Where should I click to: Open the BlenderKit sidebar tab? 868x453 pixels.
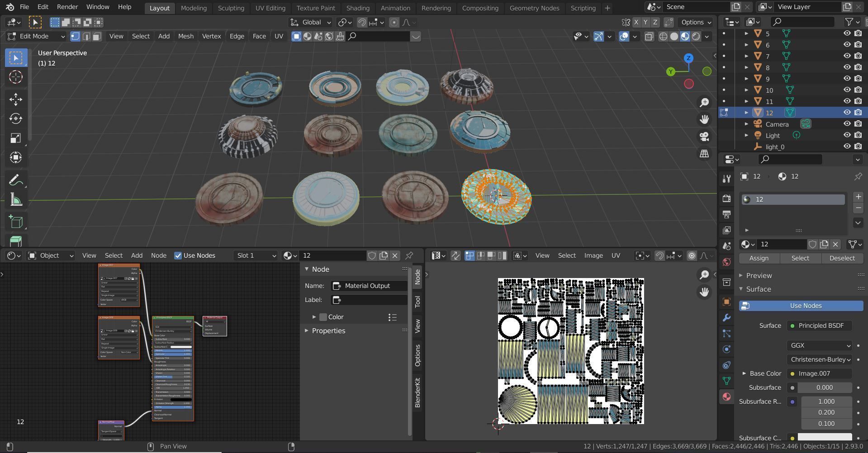coord(417,392)
